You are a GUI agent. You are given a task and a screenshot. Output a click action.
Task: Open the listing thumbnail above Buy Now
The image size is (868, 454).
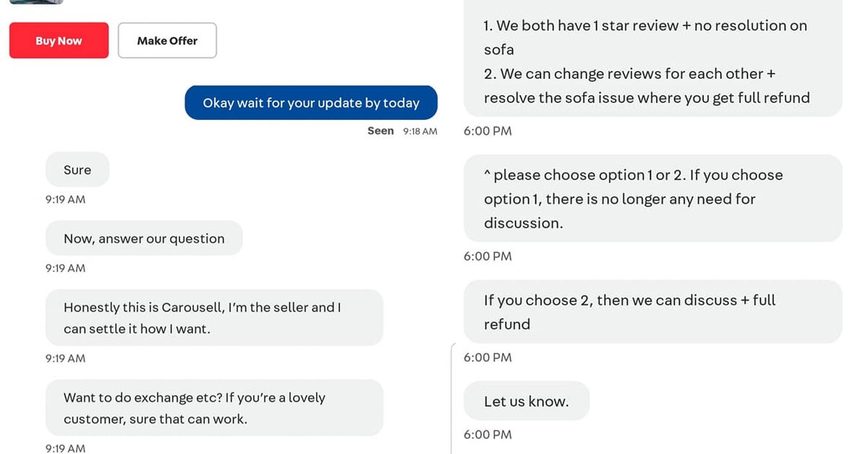[36, 2]
